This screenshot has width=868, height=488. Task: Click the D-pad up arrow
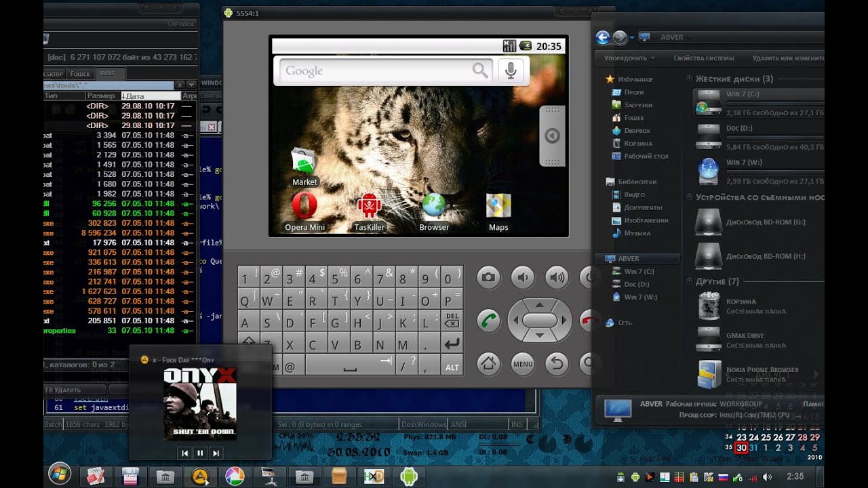[540, 304]
